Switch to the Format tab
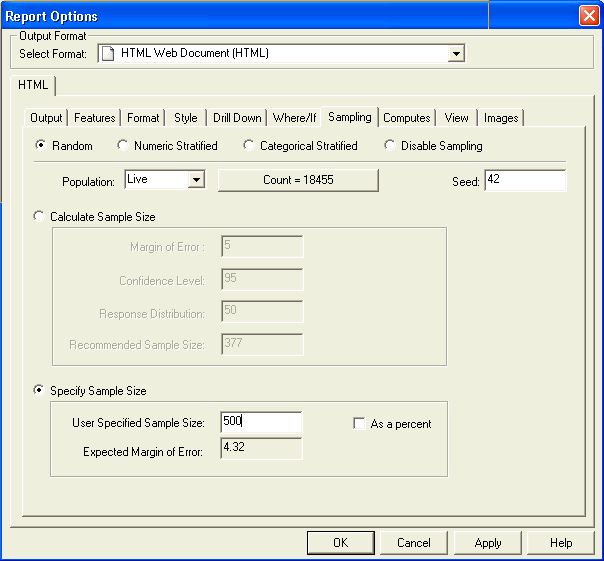 point(143,118)
